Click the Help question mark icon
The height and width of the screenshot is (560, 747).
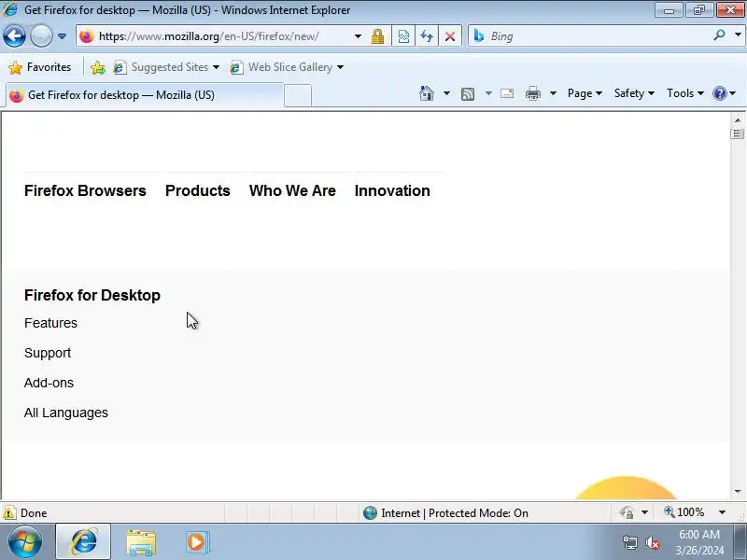[x=719, y=93]
